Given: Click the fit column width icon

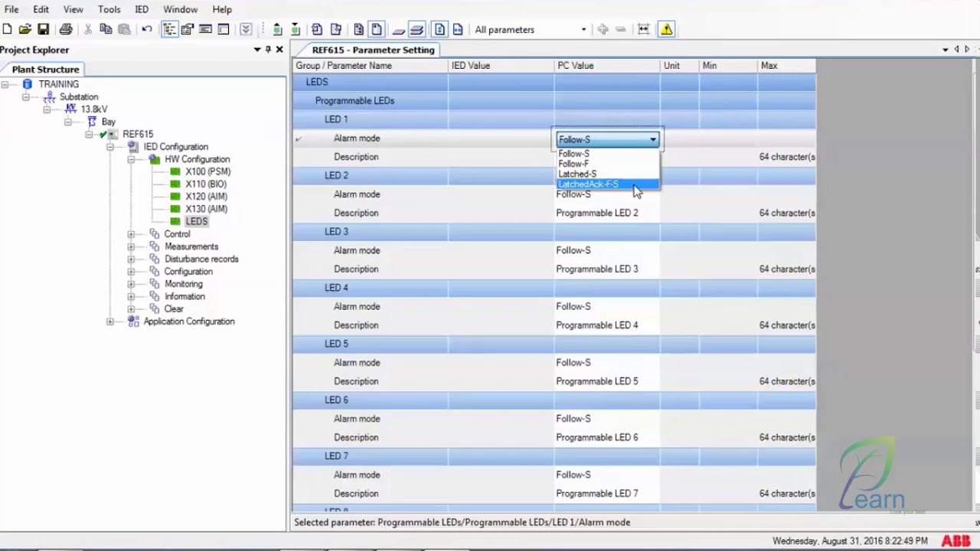Looking at the screenshot, I should [x=643, y=29].
